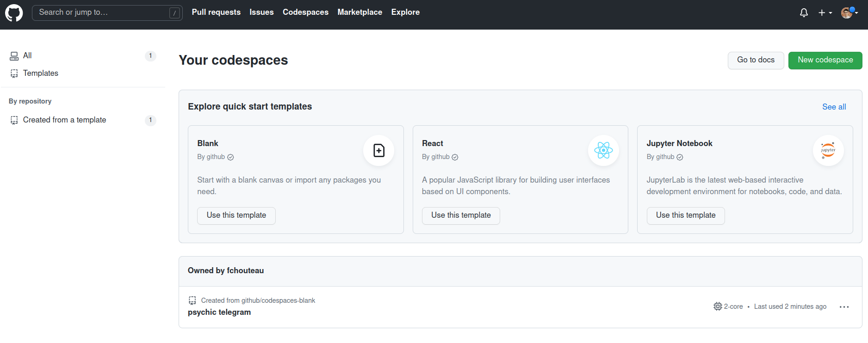This screenshot has width=868, height=343.
Task: Go to Pull requests in top navigation
Action: 216,12
